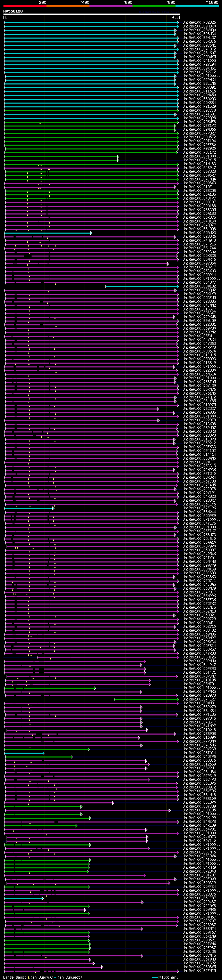Open the hit UniRef100_B9SUC4
Screen dimensions: 222x980
(199, 34)
